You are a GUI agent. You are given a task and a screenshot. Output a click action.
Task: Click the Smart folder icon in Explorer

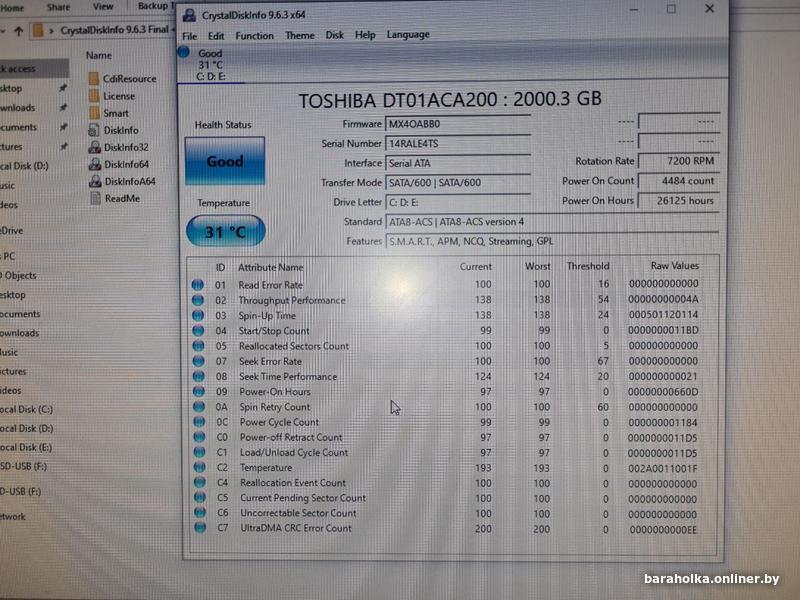pos(94,113)
